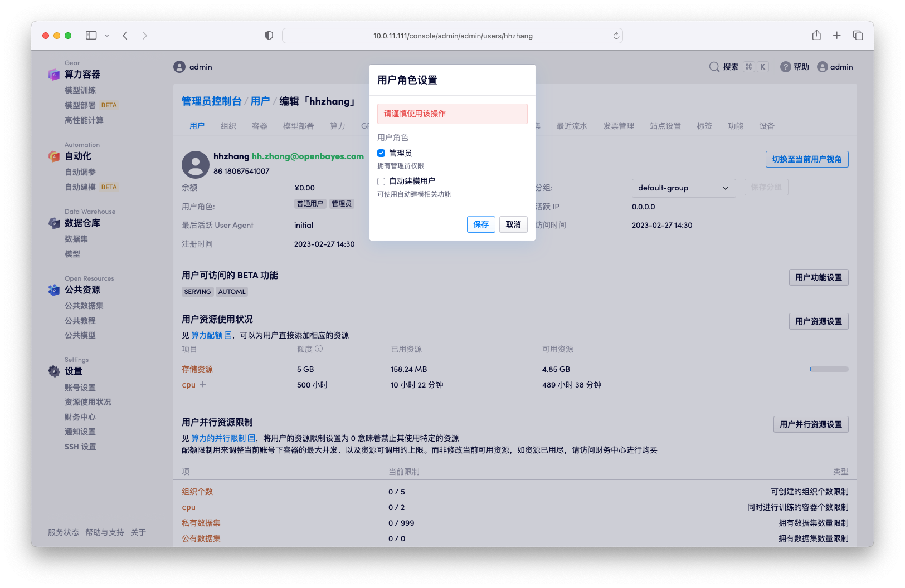Viewport: 905px width, 588px height.
Task: Click the info icon beside 额度 column
Action: click(318, 349)
